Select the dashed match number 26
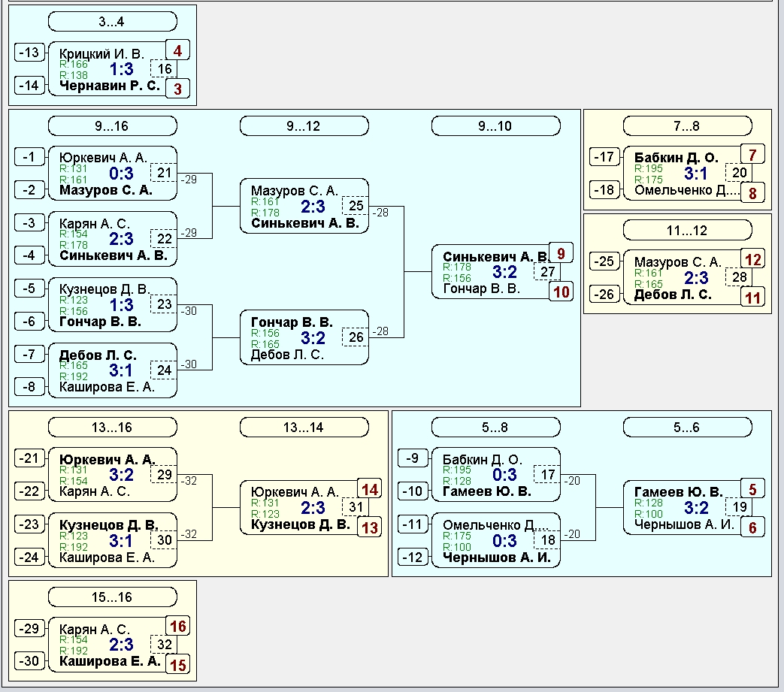784x692 pixels. tap(356, 337)
